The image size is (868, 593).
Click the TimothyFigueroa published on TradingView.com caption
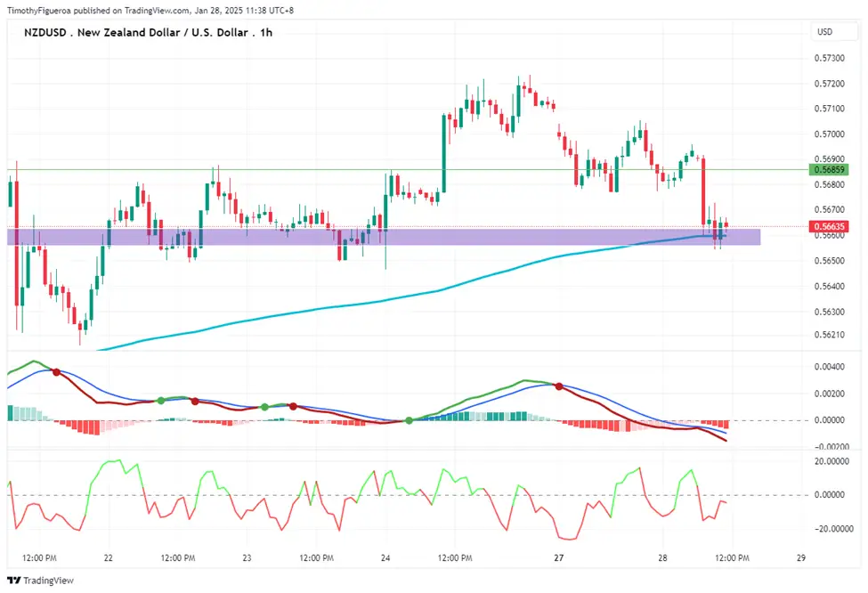click(150, 11)
